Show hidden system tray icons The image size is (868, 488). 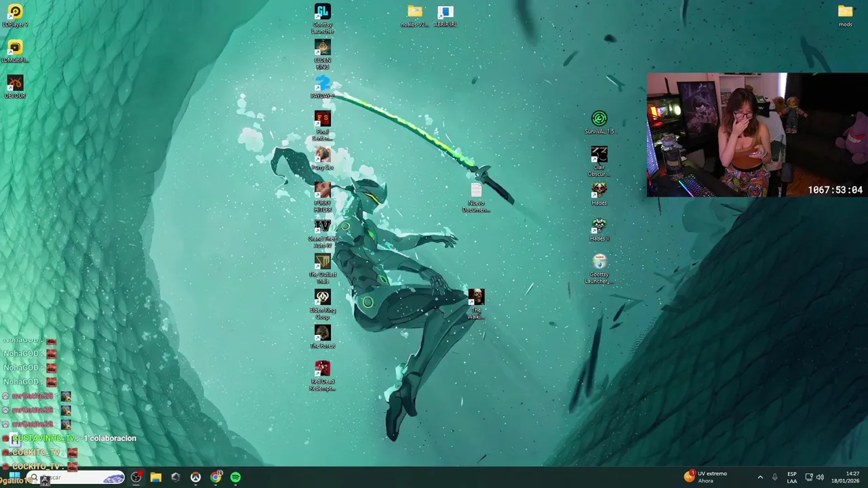(759, 477)
